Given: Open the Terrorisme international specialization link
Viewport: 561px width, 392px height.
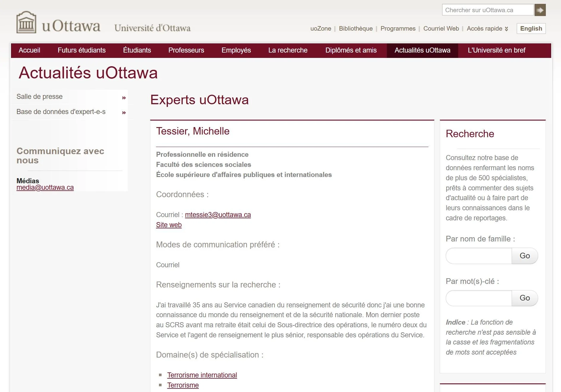Looking at the screenshot, I should [x=202, y=375].
